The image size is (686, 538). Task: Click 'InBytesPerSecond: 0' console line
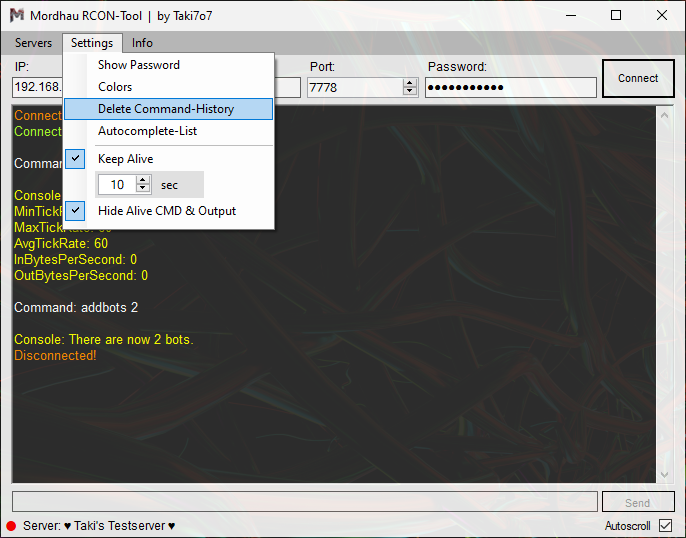[x=76, y=259]
